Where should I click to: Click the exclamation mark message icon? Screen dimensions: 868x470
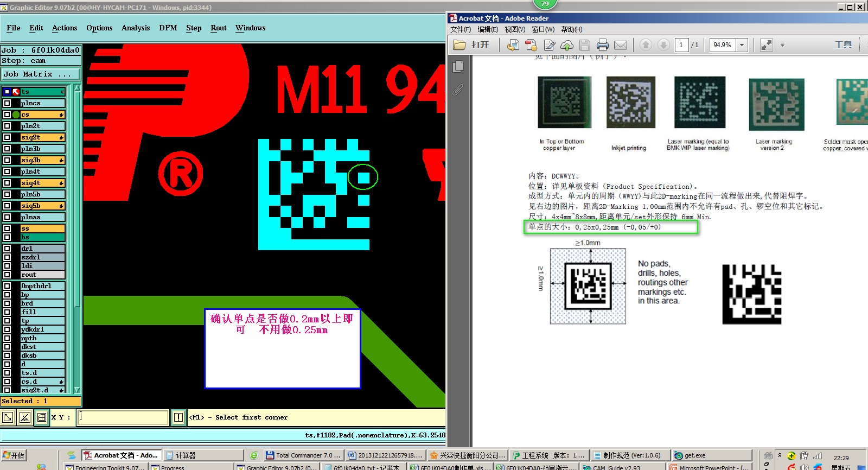click(x=178, y=417)
